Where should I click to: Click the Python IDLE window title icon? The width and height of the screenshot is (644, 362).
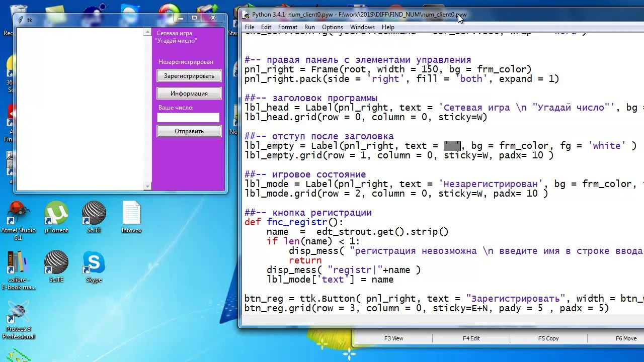click(x=246, y=15)
